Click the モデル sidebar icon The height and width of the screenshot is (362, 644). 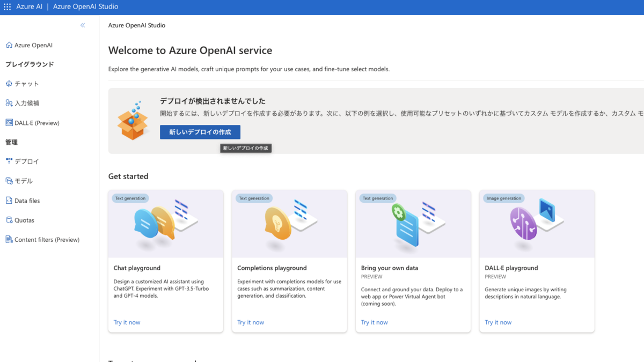click(9, 181)
